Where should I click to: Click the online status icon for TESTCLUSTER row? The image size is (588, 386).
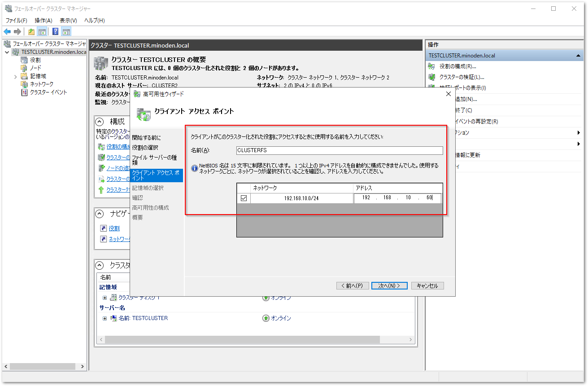click(266, 318)
